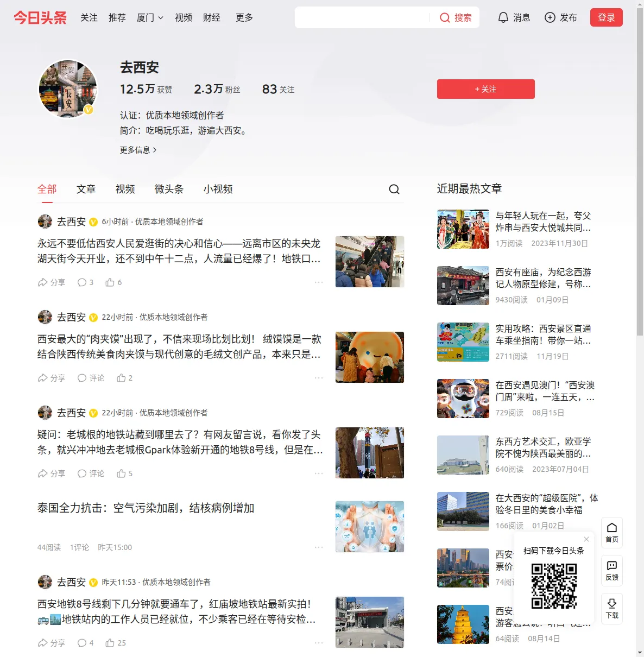
Task: Click the 去西安 profile avatar
Action: click(68, 89)
